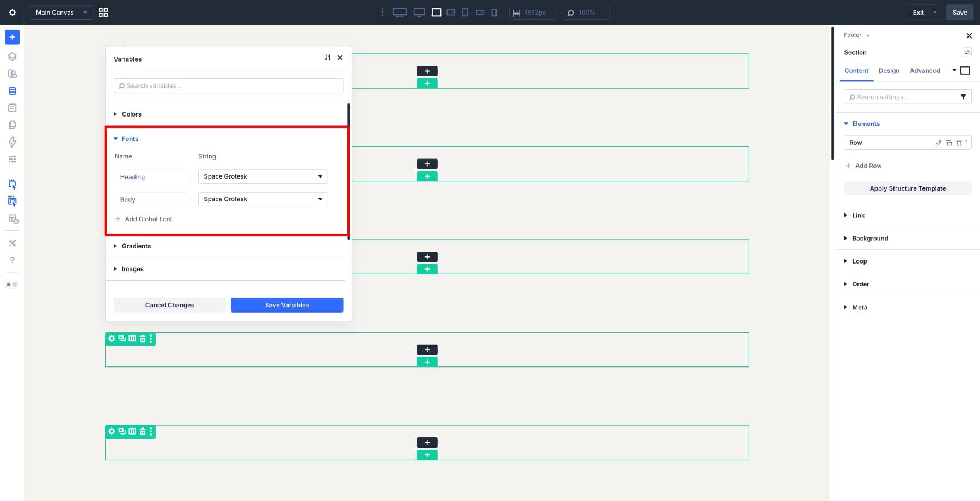Open the pages copy icon in left sidebar
The height and width of the screenshot is (501, 980).
[x=12, y=125]
